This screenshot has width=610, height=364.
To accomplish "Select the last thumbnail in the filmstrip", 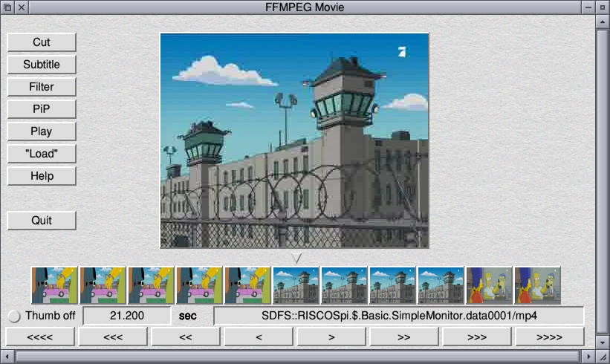I will [537, 286].
